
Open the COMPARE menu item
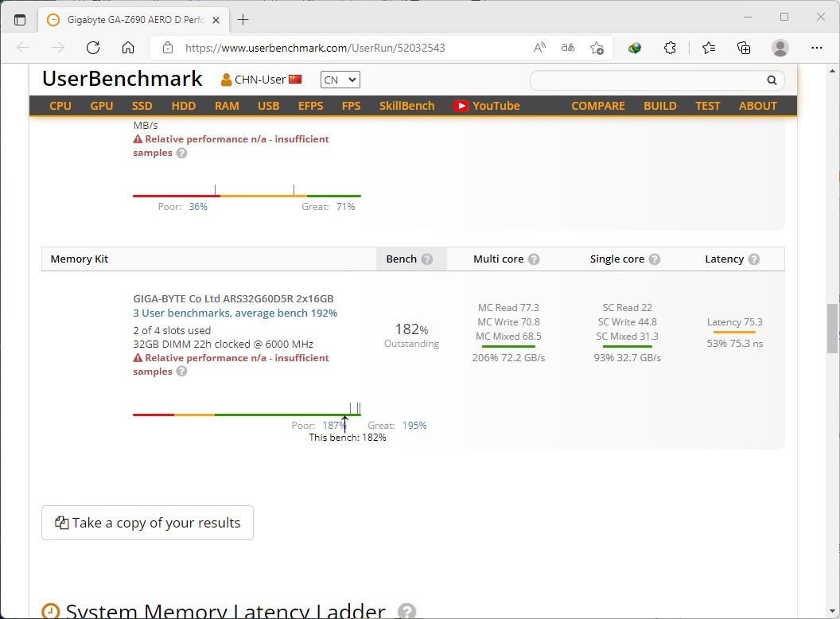[x=598, y=106]
